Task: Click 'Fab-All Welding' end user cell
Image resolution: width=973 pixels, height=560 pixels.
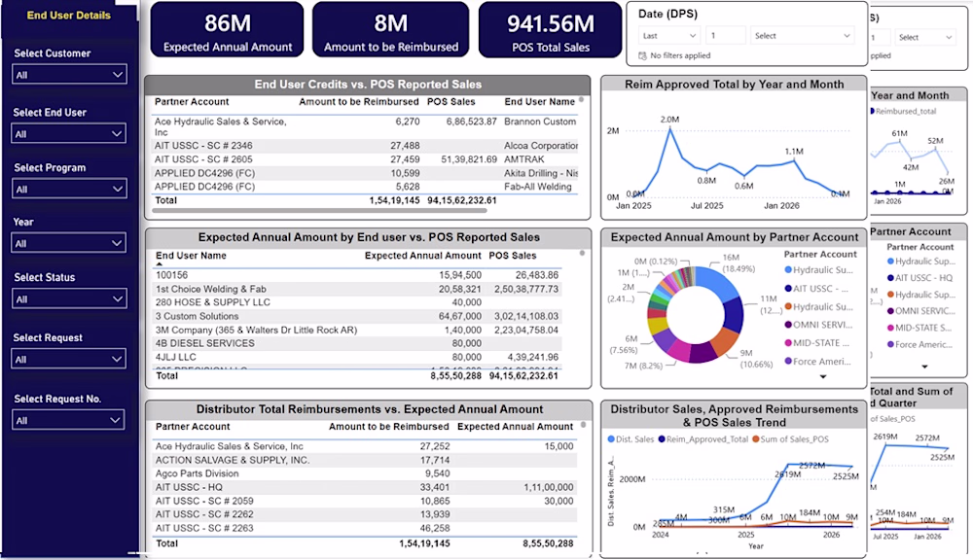Action: click(x=537, y=187)
